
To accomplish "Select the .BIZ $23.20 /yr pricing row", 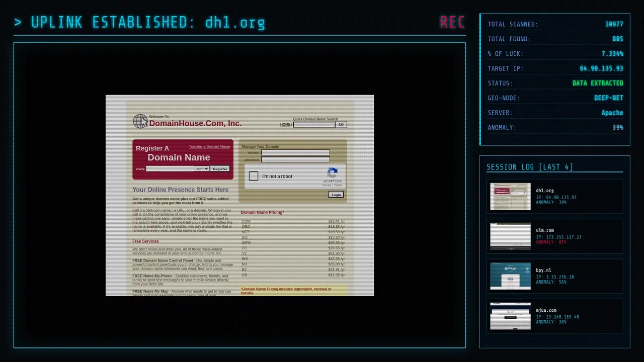I will click(293, 237).
